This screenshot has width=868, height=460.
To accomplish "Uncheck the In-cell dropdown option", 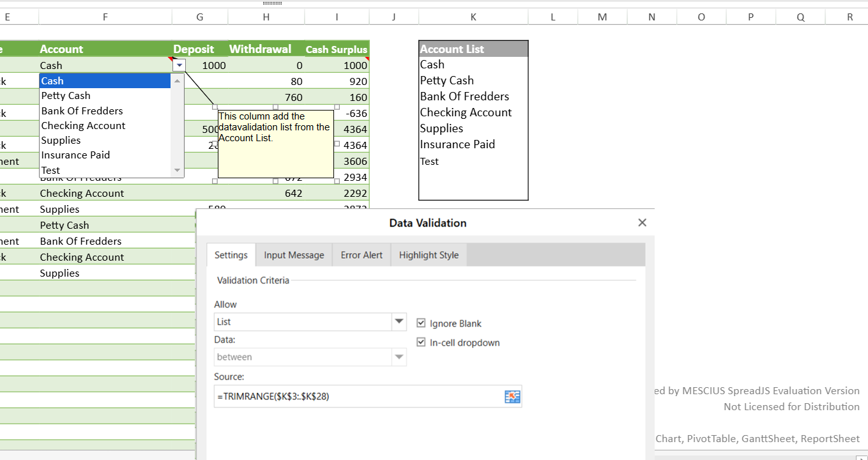I will click(x=421, y=342).
